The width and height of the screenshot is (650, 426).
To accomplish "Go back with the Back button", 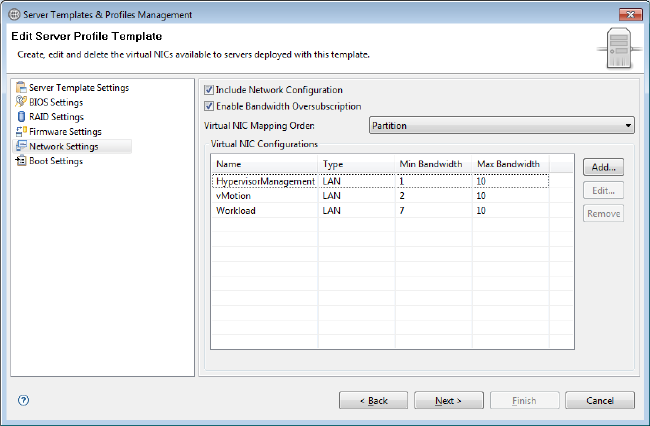I will click(x=373, y=400).
